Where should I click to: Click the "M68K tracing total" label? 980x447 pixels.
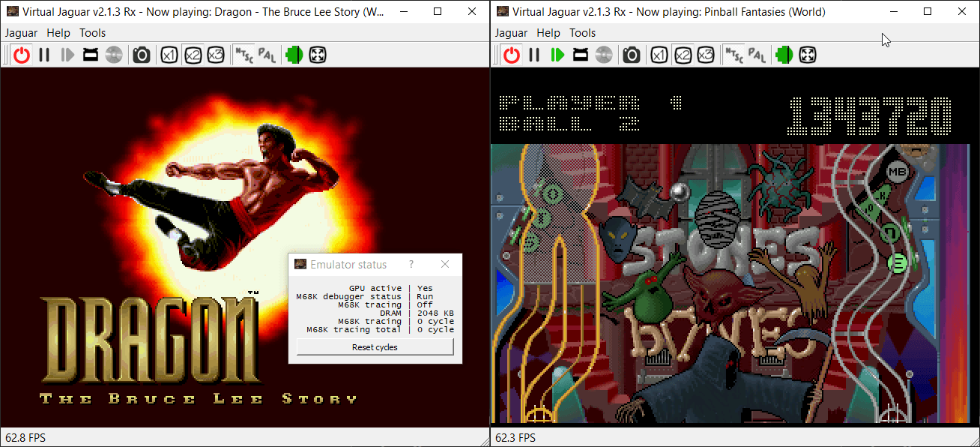click(x=354, y=329)
